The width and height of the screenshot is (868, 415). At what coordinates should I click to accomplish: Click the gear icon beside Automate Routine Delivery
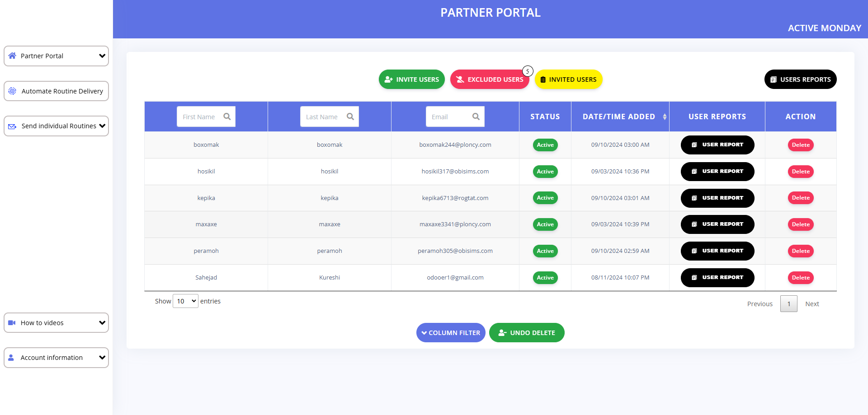(12, 91)
